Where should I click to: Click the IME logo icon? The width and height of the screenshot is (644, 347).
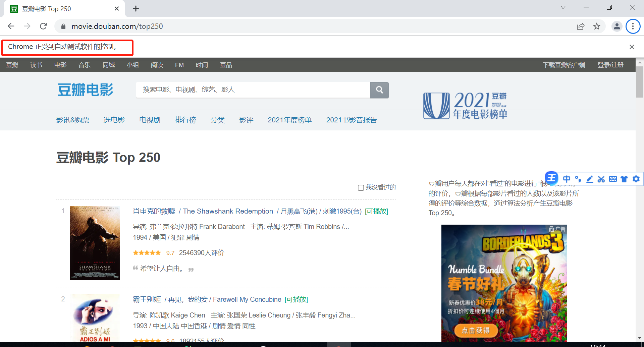(551, 178)
